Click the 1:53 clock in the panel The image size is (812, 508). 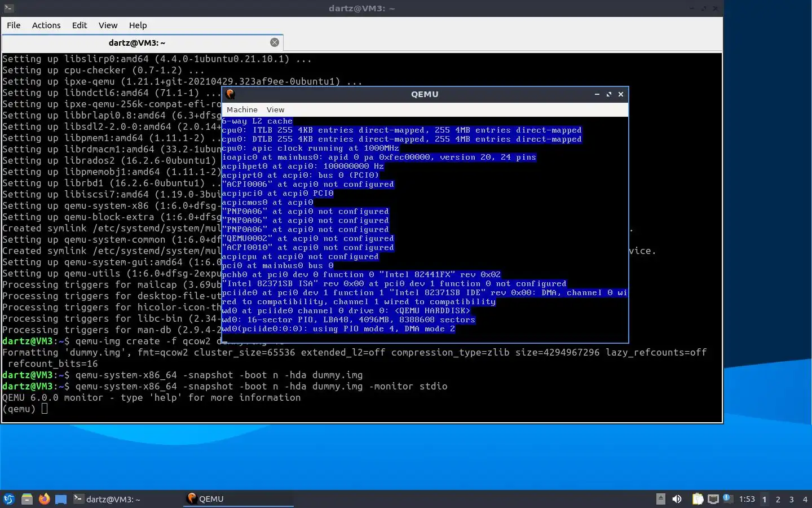[x=747, y=499]
